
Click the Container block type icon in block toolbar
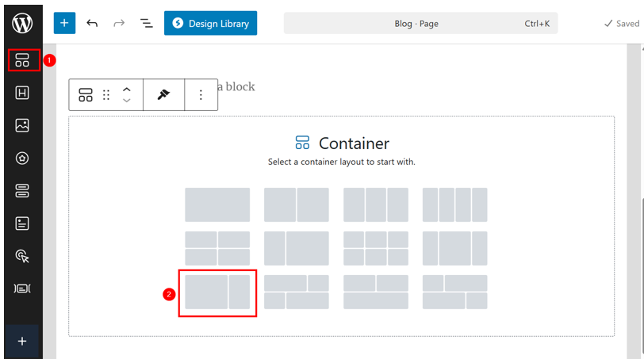pos(86,95)
